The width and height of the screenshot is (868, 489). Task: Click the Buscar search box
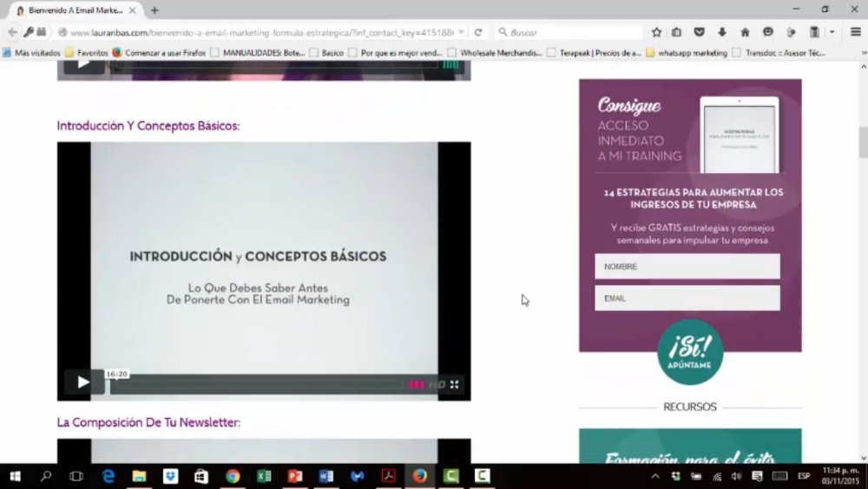point(570,33)
